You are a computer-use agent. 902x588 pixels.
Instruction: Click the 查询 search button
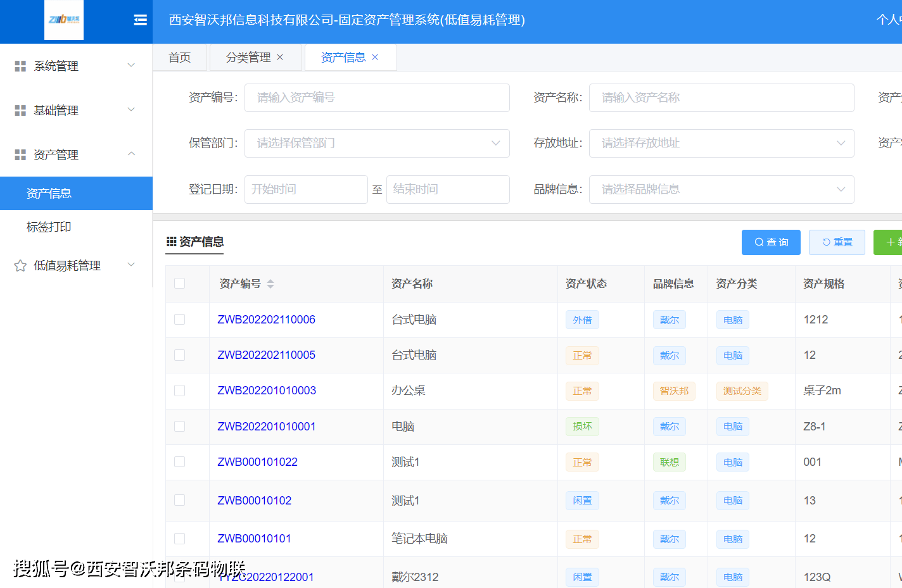click(x=771, y=242)
